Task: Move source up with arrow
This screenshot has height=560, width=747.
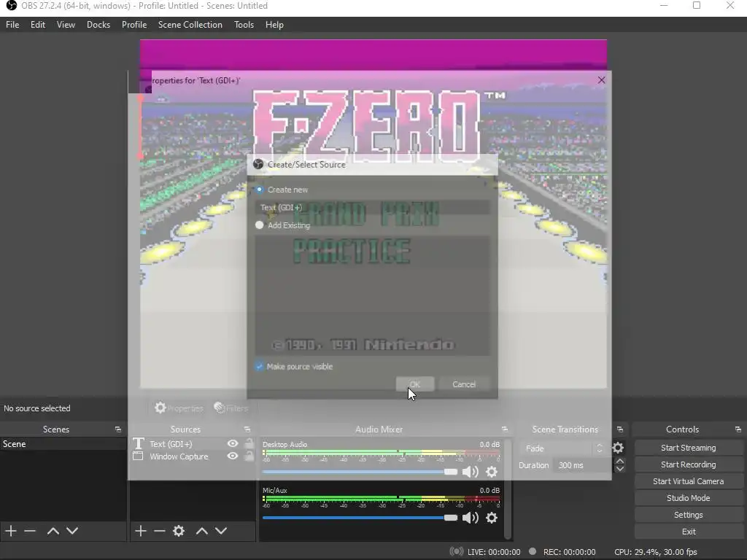Action: click(x=202, y=531)
